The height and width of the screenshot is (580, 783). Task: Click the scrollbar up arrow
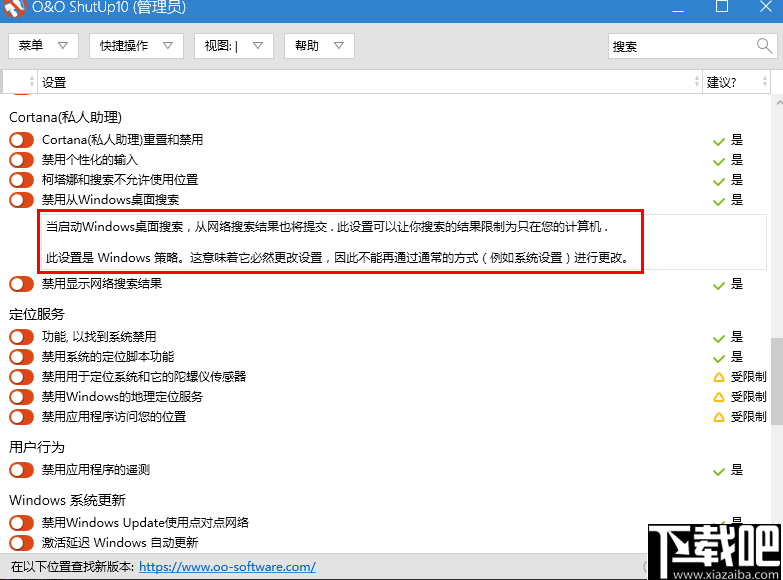[779, 102]
